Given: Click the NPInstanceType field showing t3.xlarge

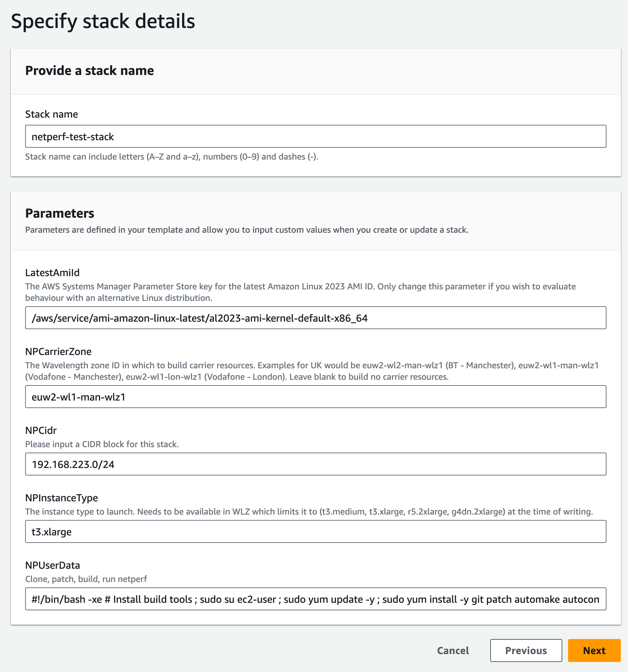Looking at the screenshot, I should click(x=315, y=531).
